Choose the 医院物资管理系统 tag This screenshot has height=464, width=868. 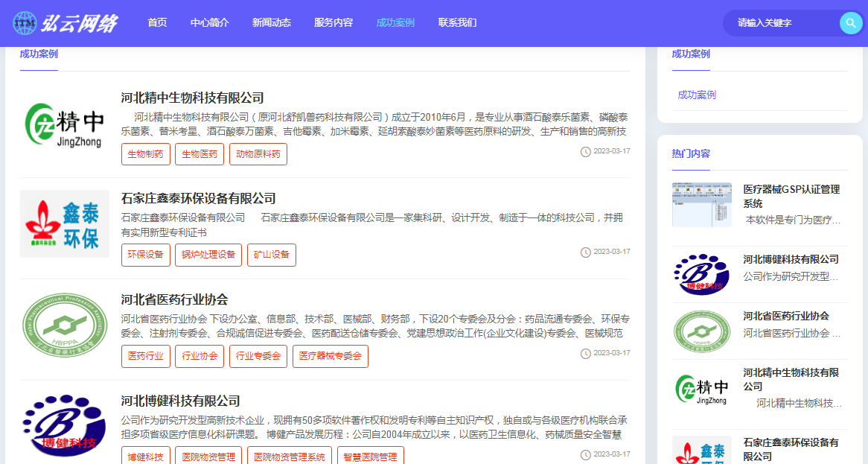(290, 457)
